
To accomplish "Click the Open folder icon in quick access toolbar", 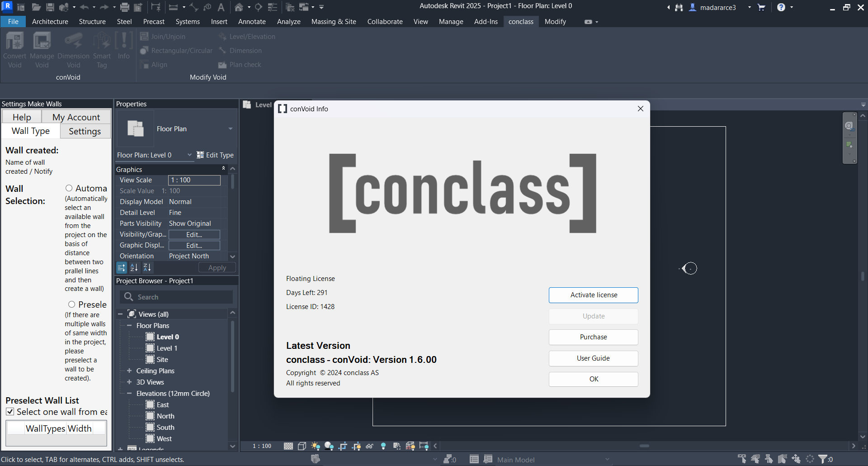I will point(36,7).
